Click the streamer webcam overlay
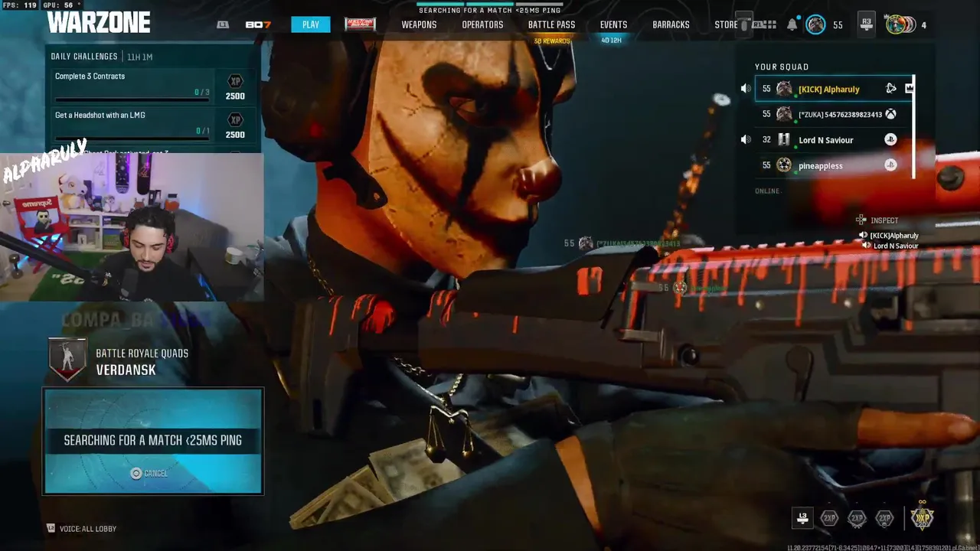This screenshot has height=551, width=980. pyautogui.click(x=132, y=227)
